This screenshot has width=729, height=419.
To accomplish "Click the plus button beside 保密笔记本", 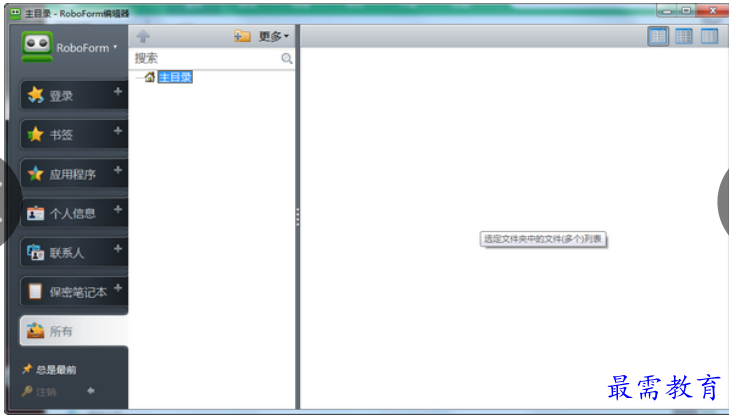I will click(118, 288).
